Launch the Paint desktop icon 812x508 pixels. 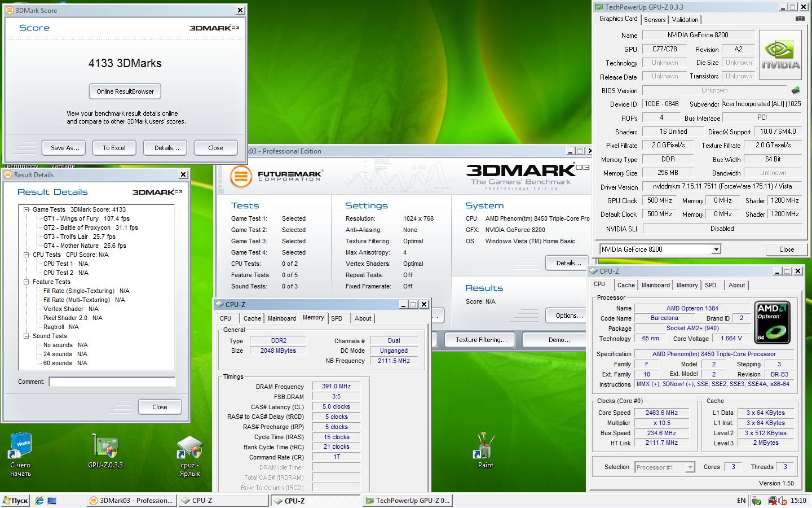[x=485, y=450]
